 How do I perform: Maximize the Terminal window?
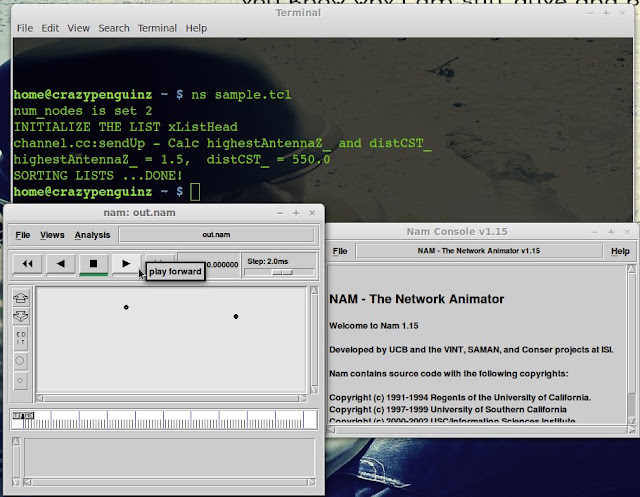click(606, 13)
